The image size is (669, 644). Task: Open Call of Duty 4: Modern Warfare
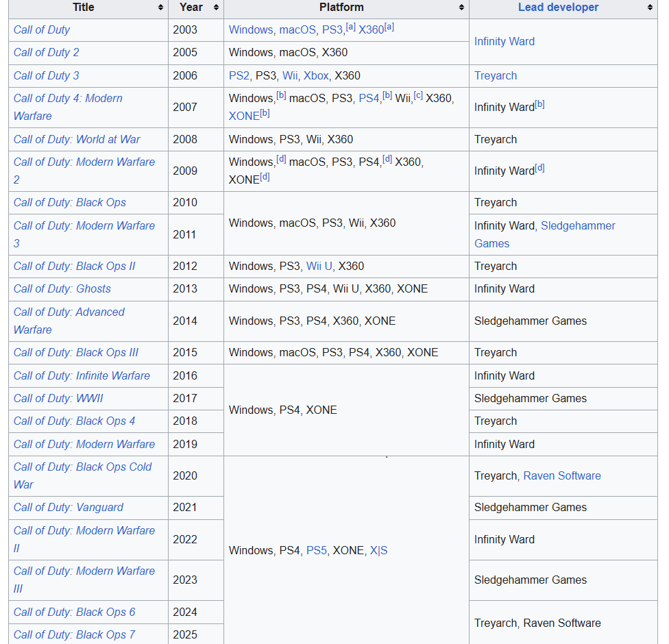[x=68, y=107]
